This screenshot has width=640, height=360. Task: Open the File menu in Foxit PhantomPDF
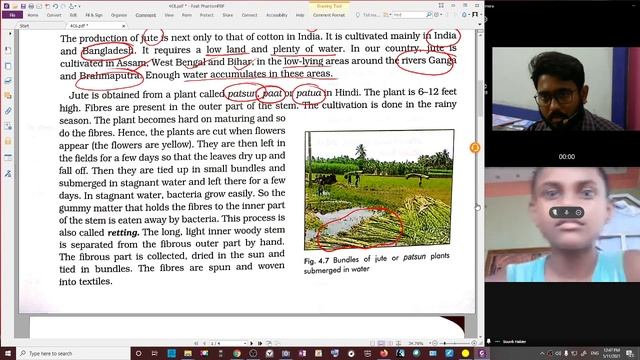point(12,15)
